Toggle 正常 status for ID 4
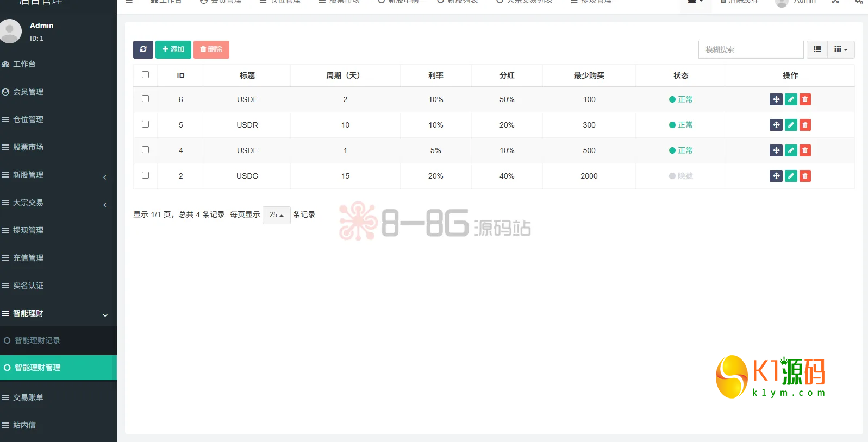Screen dimensions: 868x442 [x=681, y=150]
